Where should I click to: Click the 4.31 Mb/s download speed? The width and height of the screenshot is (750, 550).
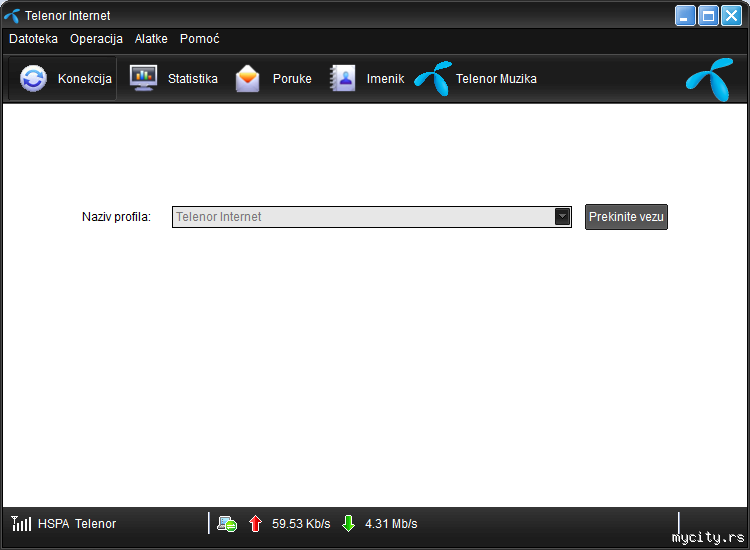391,524
